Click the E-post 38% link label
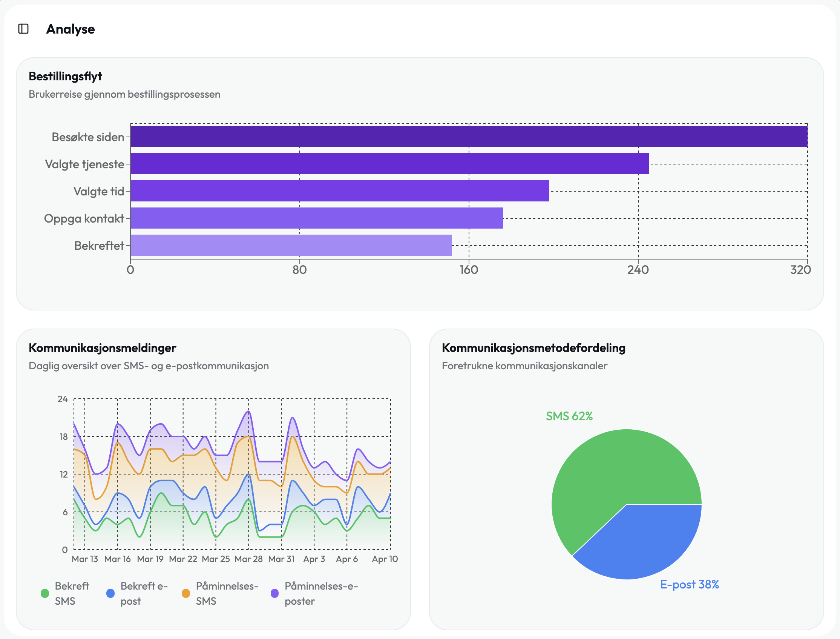This screenshot has height=639, width=840. coord(690,585)
